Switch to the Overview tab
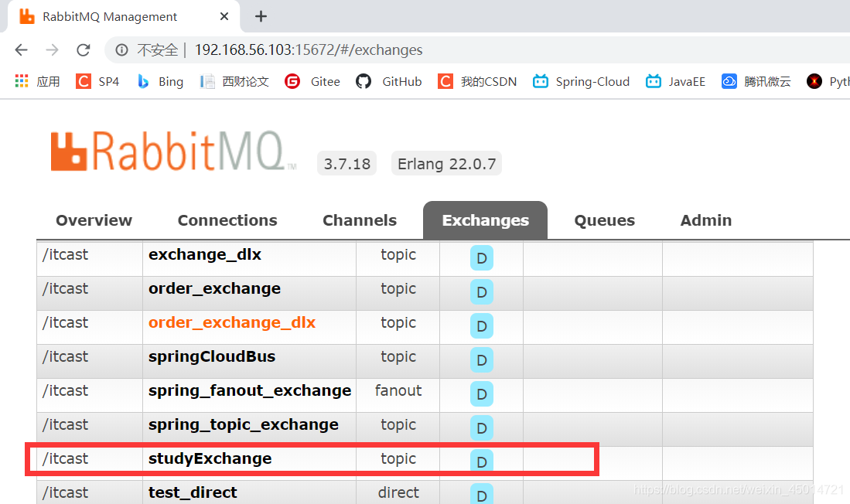 (x=94, y=220)
